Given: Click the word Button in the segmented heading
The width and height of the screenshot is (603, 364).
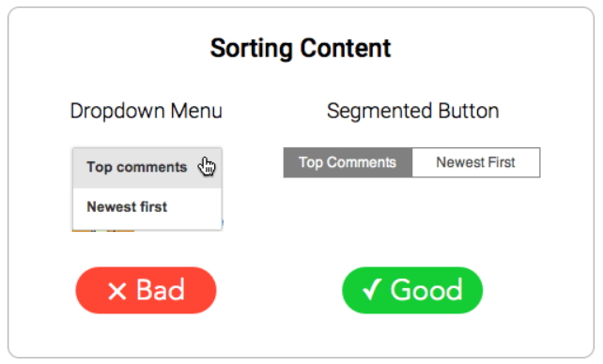Looking at the screenshot, I should pyautogui.click(x=469, y=111).
